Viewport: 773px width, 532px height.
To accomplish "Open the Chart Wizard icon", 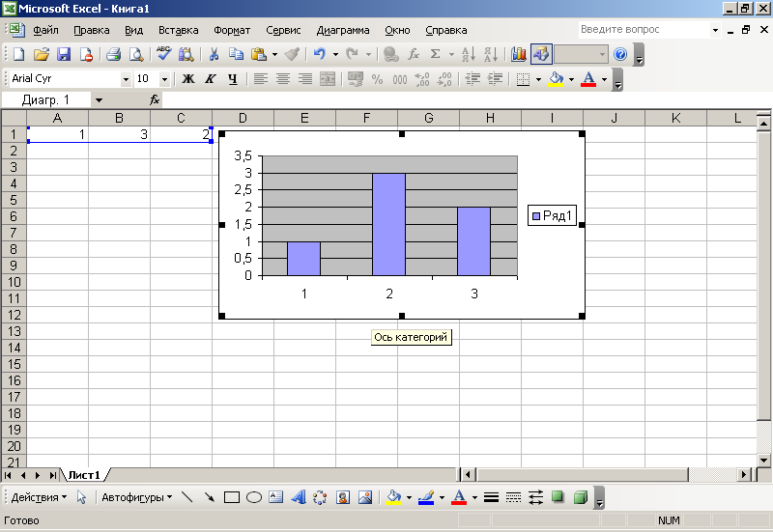I will [519, 55].
